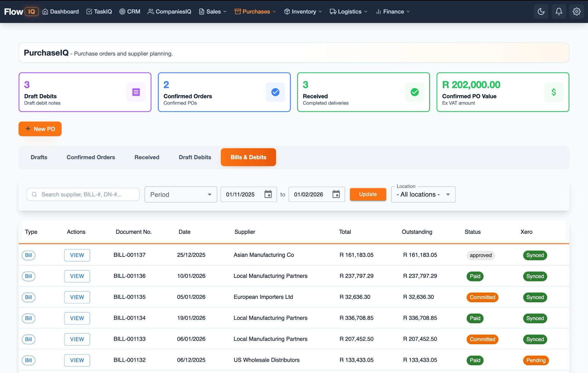Open the end date calendar icon
588x373 pixels.
tap(336, 194)
